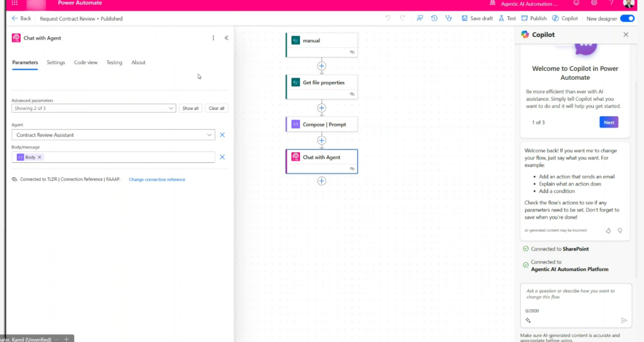
Task: Toggle the Copilot pane from toolbar
Action: point(565,18)
